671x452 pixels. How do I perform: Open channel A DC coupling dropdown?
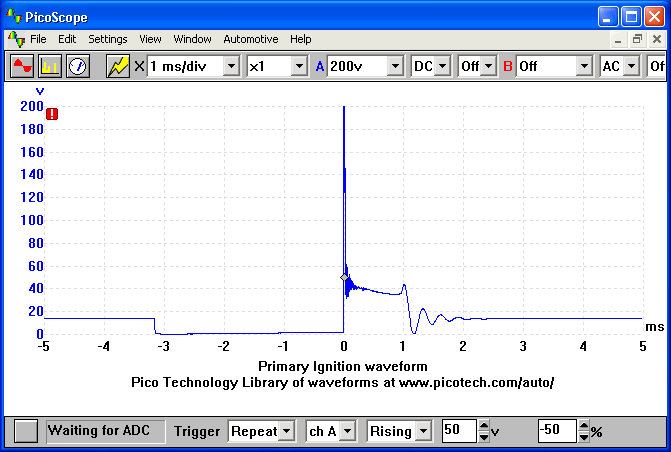pyautogui.click(x=442, y=66)
